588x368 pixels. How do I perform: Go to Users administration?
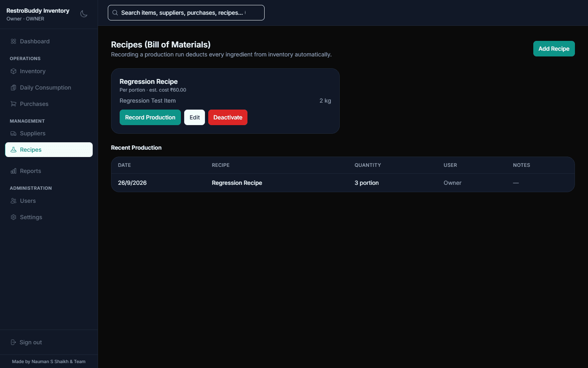[49, 201]
